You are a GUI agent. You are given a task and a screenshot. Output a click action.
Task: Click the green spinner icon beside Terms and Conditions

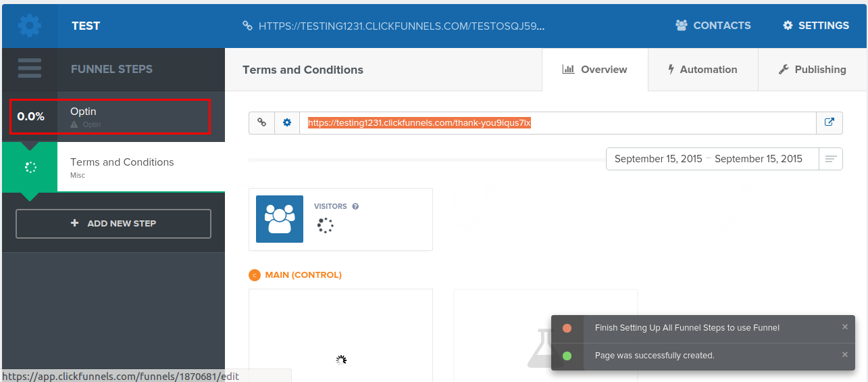tap(30, 167)
